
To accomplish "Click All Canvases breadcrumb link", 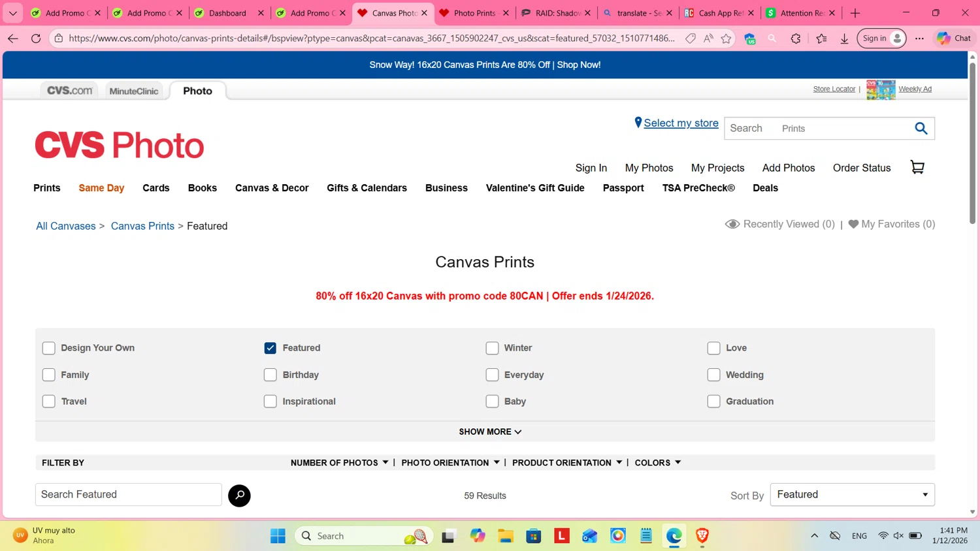I will point(66,226).
